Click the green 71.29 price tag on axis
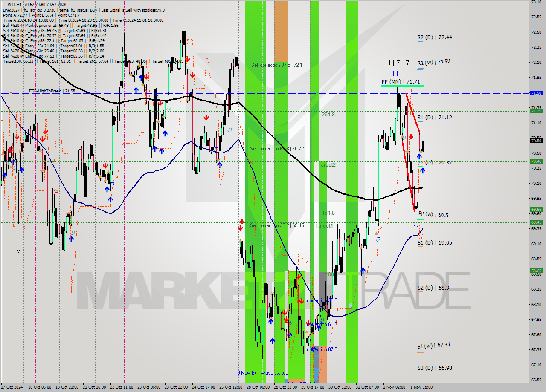The height and width of the screenshot is (392, 546). tap(536, 111)
